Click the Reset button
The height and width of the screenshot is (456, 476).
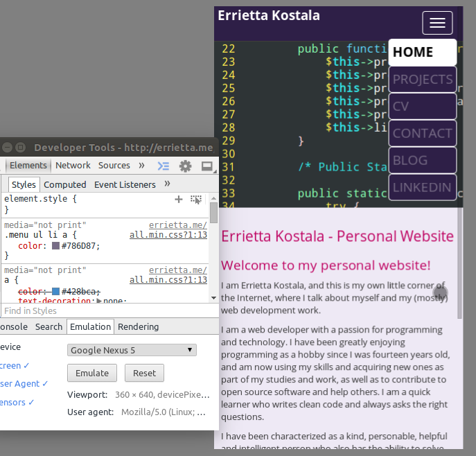(144, 373)
